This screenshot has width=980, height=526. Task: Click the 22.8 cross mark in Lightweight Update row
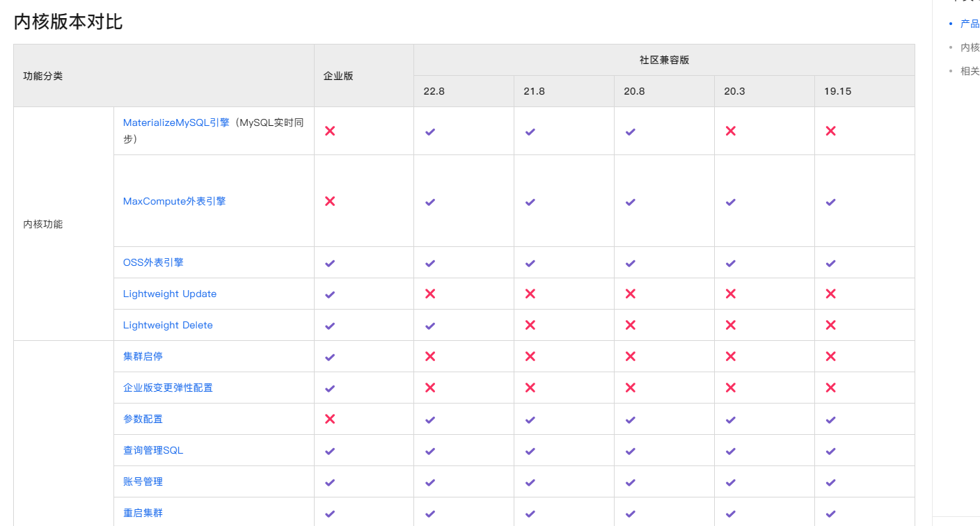pos(430,294)
